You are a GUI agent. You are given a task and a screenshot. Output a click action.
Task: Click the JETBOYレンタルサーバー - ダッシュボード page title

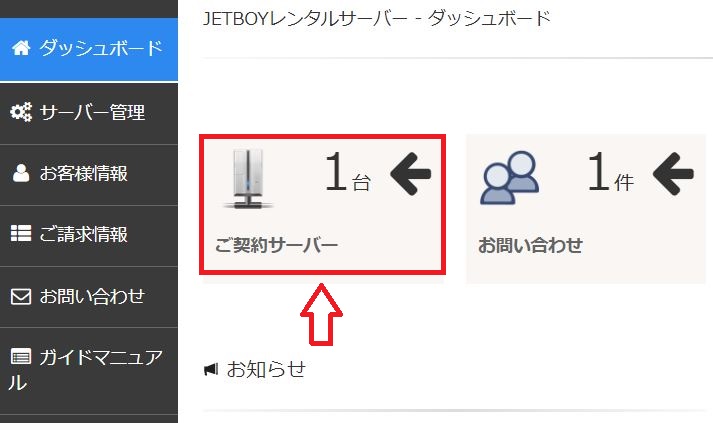coord(377,19)
